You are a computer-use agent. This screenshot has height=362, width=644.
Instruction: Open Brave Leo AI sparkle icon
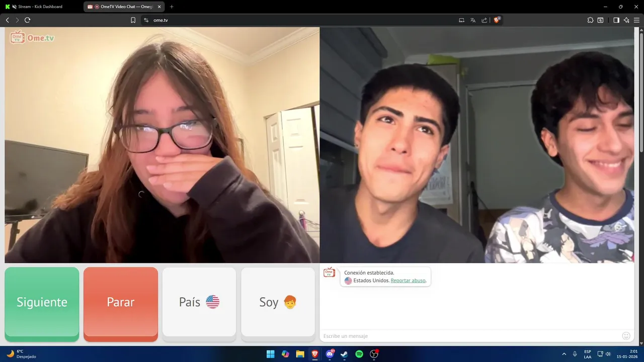(626, 20)
